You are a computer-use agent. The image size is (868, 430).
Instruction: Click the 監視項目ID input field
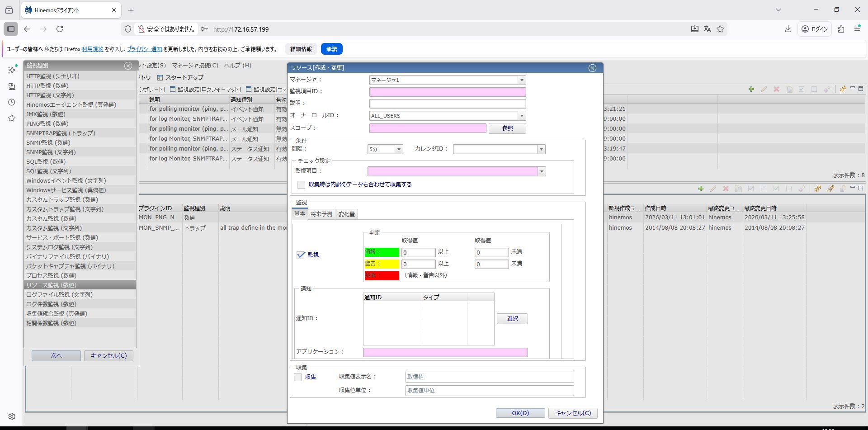[x=447, y=92]
